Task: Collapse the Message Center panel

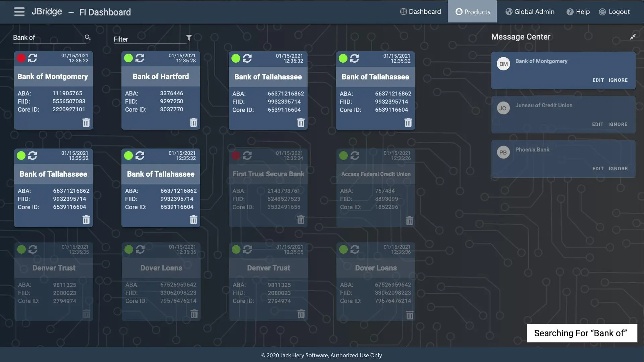Action: (x=633, y=37)
